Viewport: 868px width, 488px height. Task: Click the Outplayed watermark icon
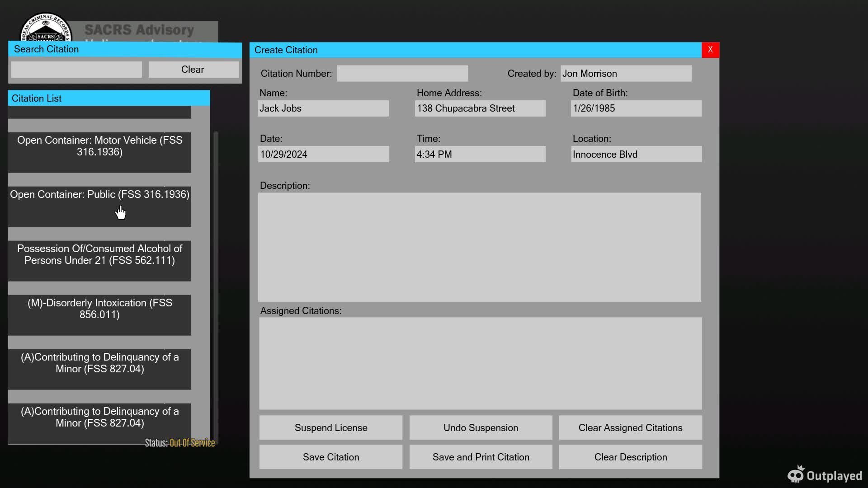tap(796, 475)
